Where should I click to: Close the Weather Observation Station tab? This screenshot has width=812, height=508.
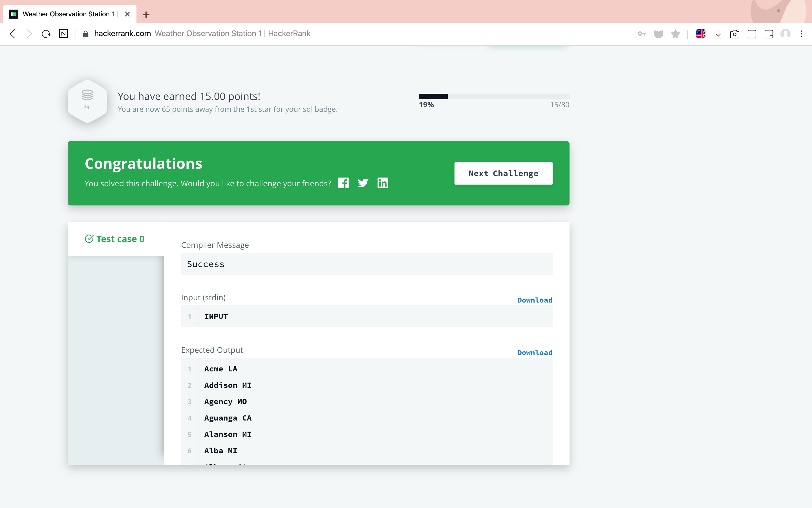pos(127,14)
